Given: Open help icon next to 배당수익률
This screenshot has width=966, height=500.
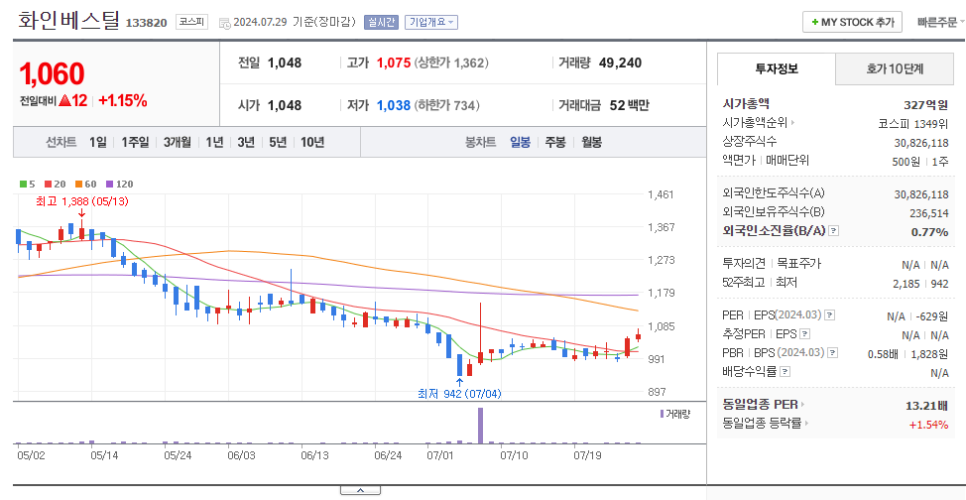Looking at the screenshot, I should pyautogui.click(x=785, y=372).
